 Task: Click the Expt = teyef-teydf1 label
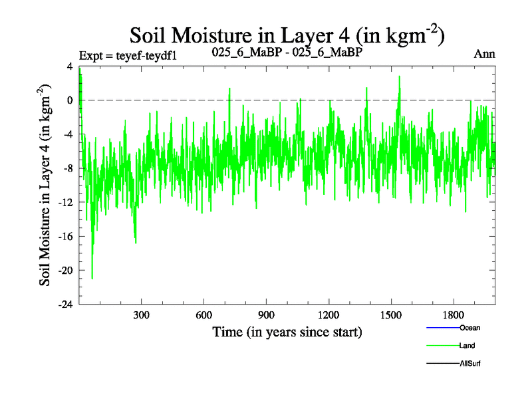127,55
